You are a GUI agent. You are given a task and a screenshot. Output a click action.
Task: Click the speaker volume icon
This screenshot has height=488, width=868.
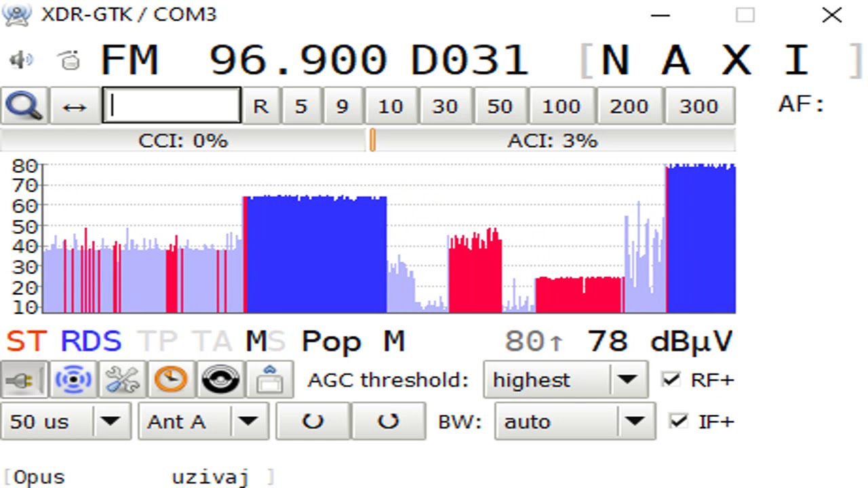point(21,60)
